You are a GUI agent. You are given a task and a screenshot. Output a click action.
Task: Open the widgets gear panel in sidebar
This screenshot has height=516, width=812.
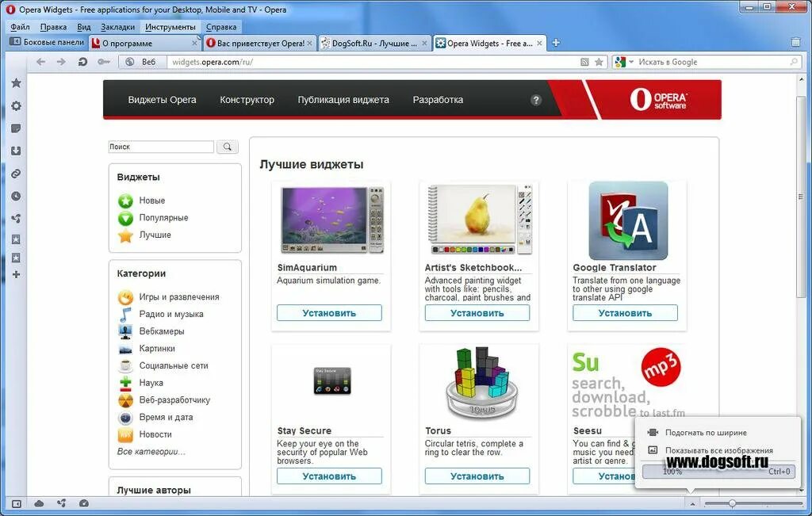click(x=16, y=105)
